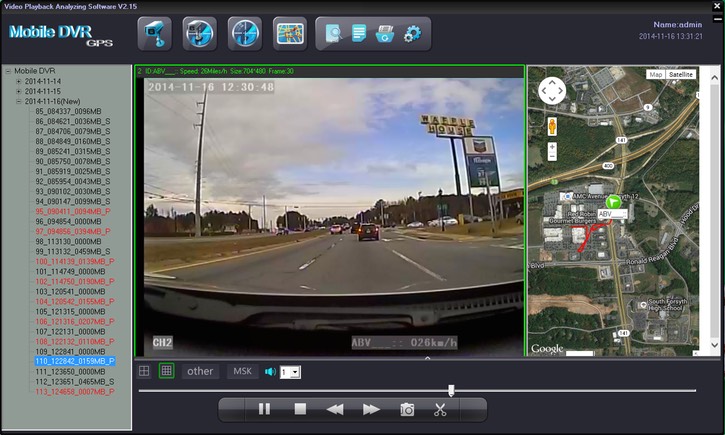Screen dimensions: 725x435
Task: Switch to the Map view tab
Action: [655, 75]
